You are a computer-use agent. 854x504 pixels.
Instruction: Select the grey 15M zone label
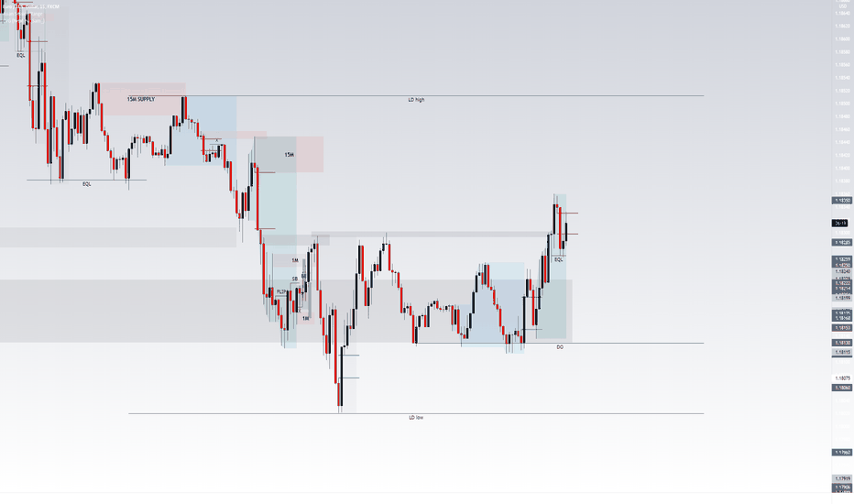[x=290, y=155]
